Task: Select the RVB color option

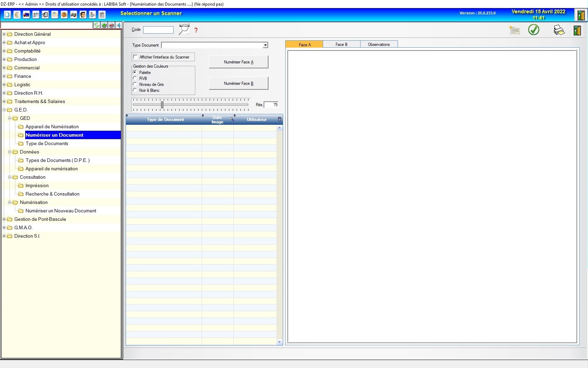Action: point(135,78)
